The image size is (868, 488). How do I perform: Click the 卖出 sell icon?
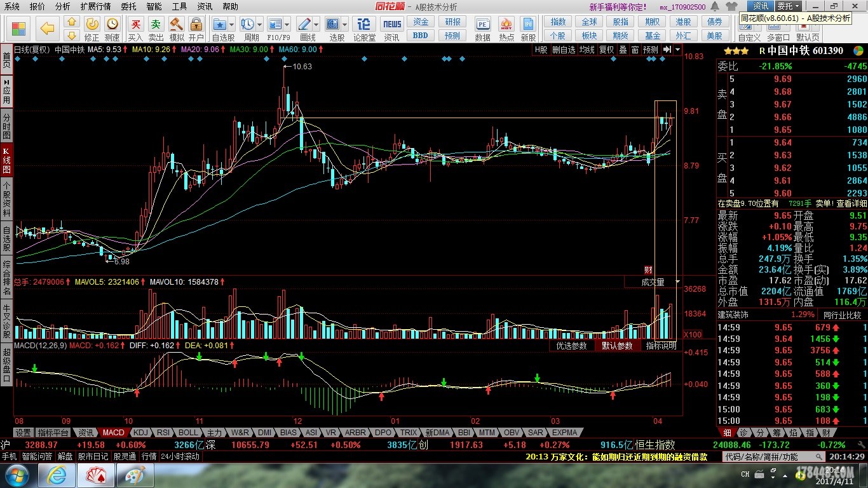point(156,24)
